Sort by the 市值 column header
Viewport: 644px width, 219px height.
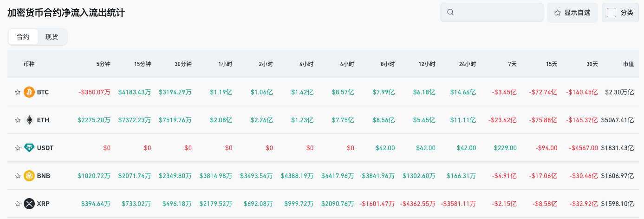pyautogui.click(x=628, y=64)
